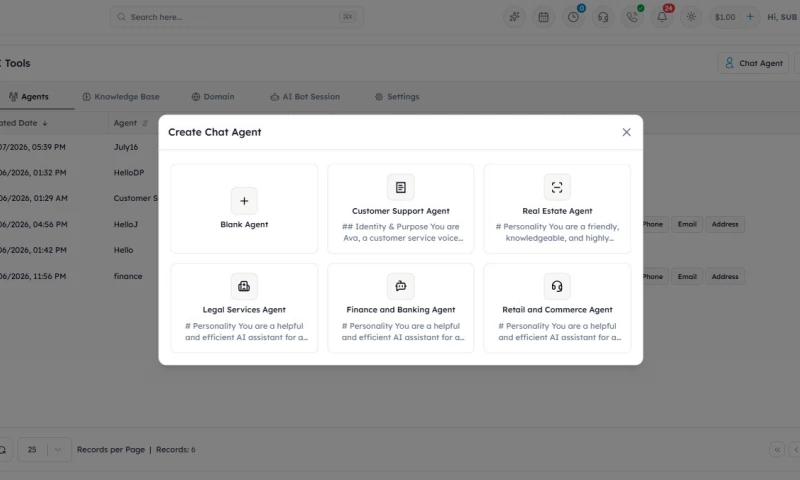Open the calendar icon in top bar

click(543, 17)
